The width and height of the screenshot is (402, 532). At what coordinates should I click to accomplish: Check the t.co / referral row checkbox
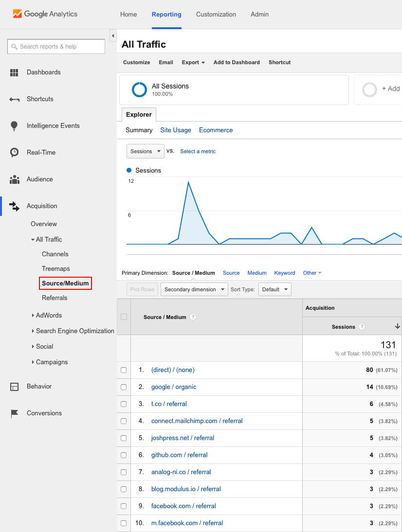(x=124, y=404)
